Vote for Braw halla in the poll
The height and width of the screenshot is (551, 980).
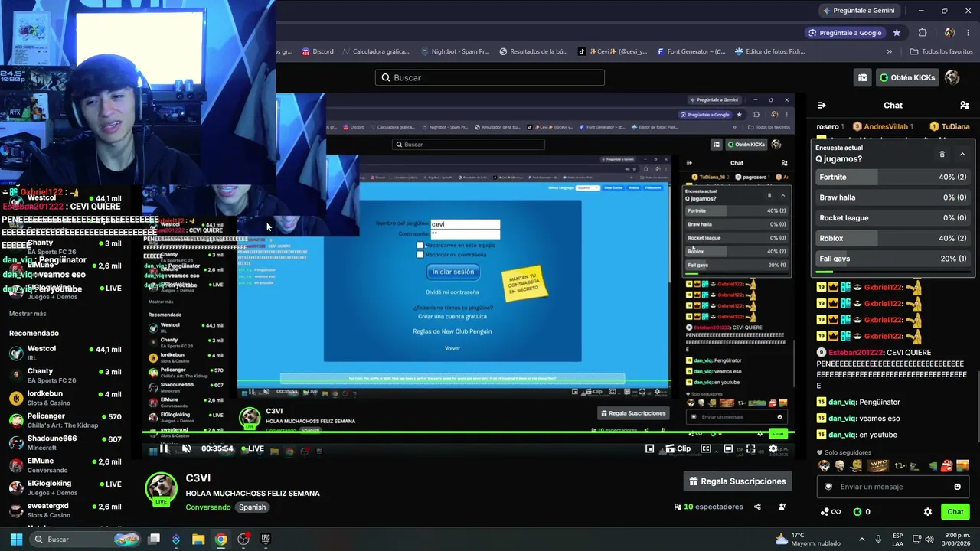point(893,197)
